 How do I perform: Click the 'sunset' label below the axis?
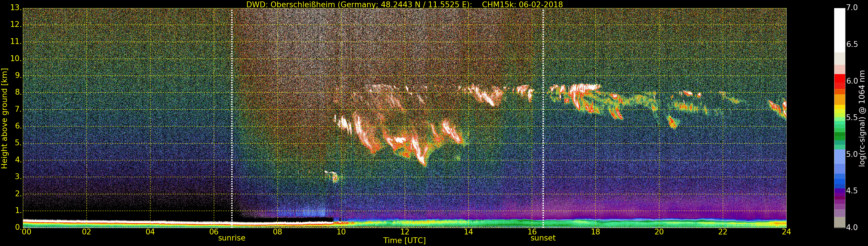click(543, 238)
